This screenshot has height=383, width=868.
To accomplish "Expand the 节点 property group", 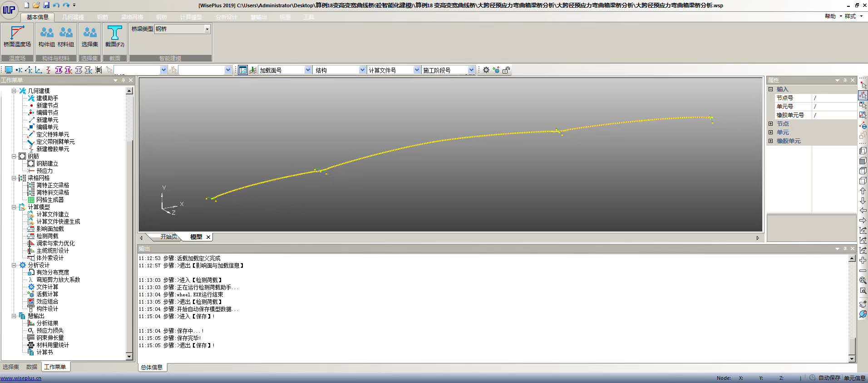I will 770,123.
